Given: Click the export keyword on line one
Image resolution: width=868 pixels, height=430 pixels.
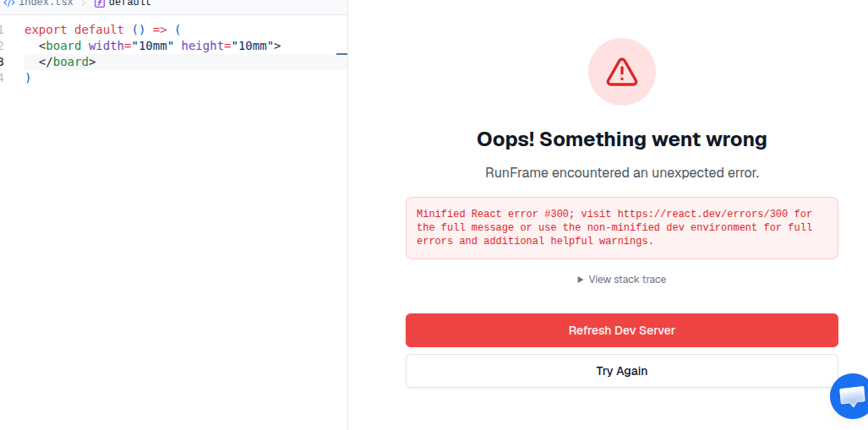Looking at the screenshot, I should 46,30.
